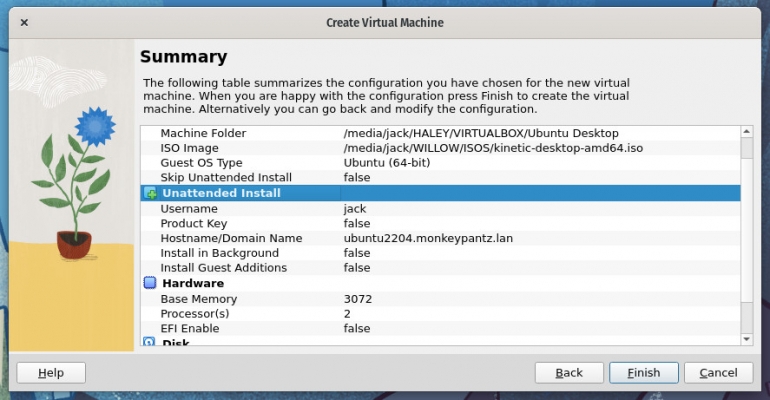Select the EFI Enable row label
Screen dimensions: 770x400
point(190,328)
